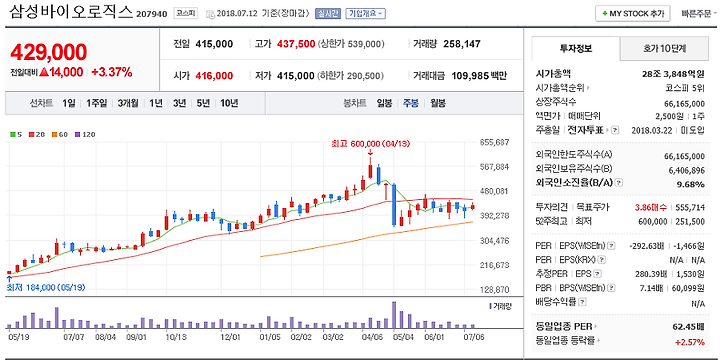Open help icon next to EPS(KRX)

click(x=602, y=260)
